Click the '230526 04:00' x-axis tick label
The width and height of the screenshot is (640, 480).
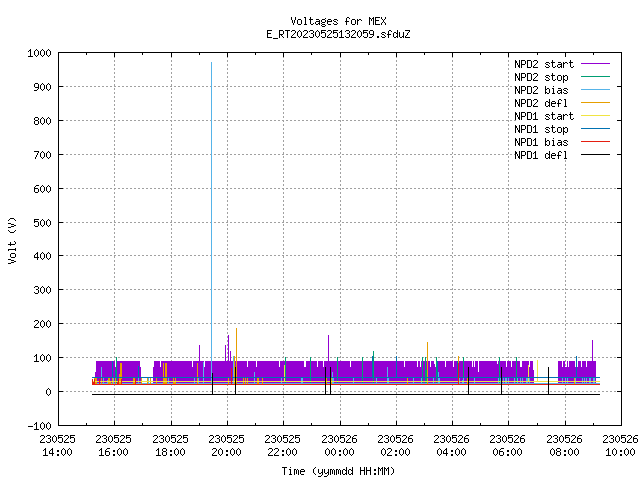tap(451, 446)
